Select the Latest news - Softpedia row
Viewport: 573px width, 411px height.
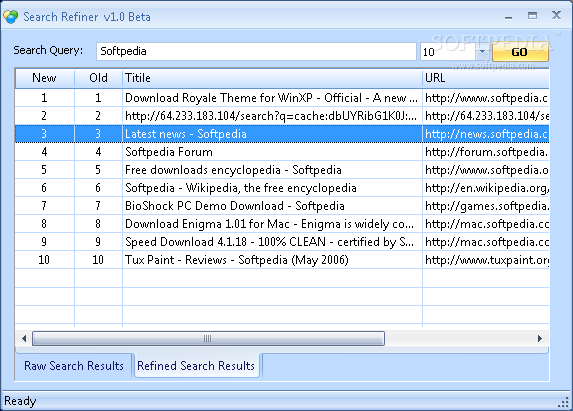(282, 134)
